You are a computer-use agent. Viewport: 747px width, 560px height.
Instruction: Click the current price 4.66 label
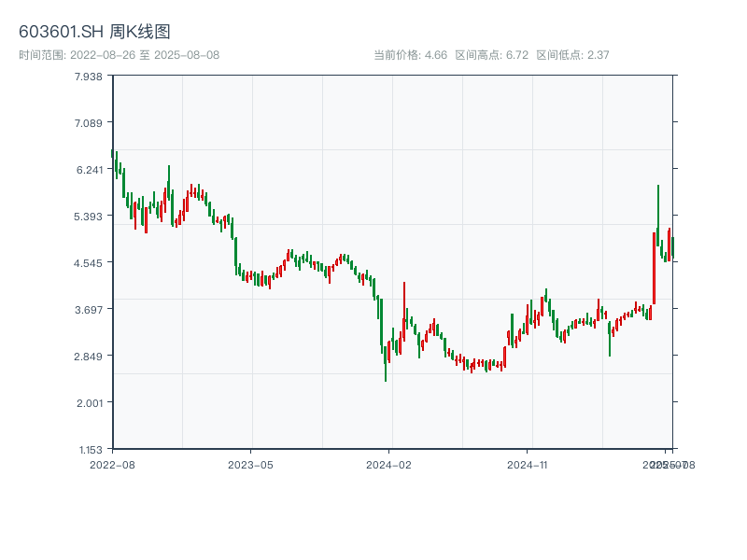(410, 55)
